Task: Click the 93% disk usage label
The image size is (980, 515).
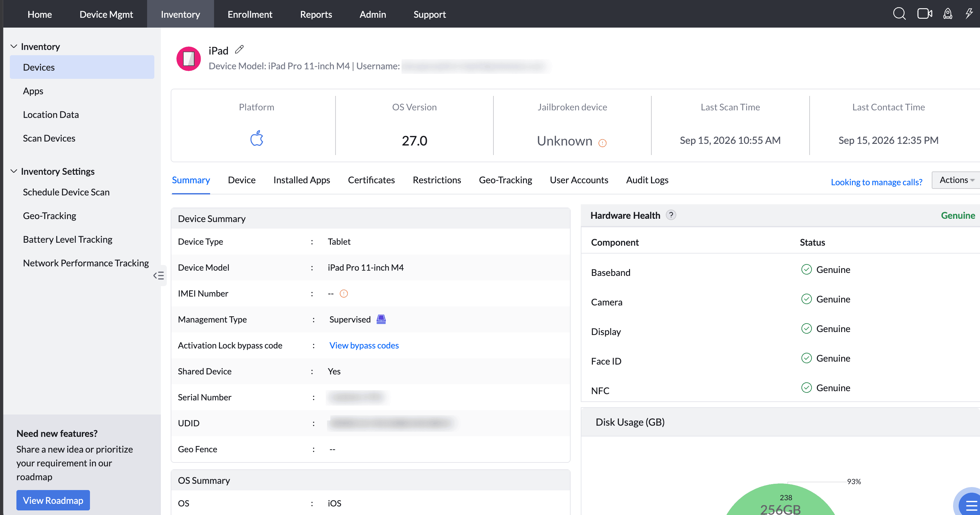Action: tap(854, 481)
